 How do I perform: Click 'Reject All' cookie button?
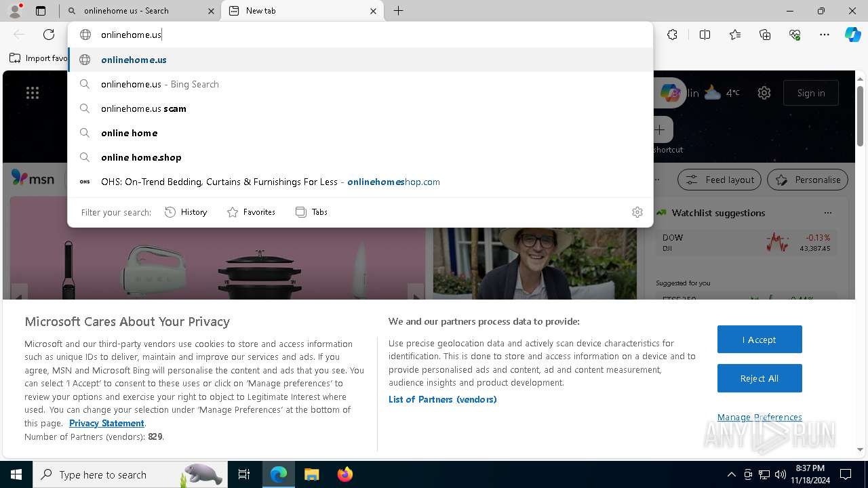coord(759,378)
